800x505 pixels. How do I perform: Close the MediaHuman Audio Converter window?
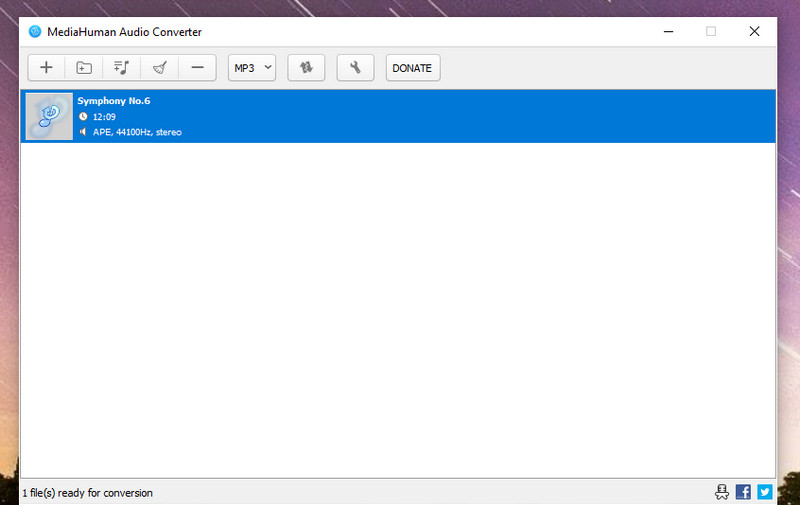point(754,32)
